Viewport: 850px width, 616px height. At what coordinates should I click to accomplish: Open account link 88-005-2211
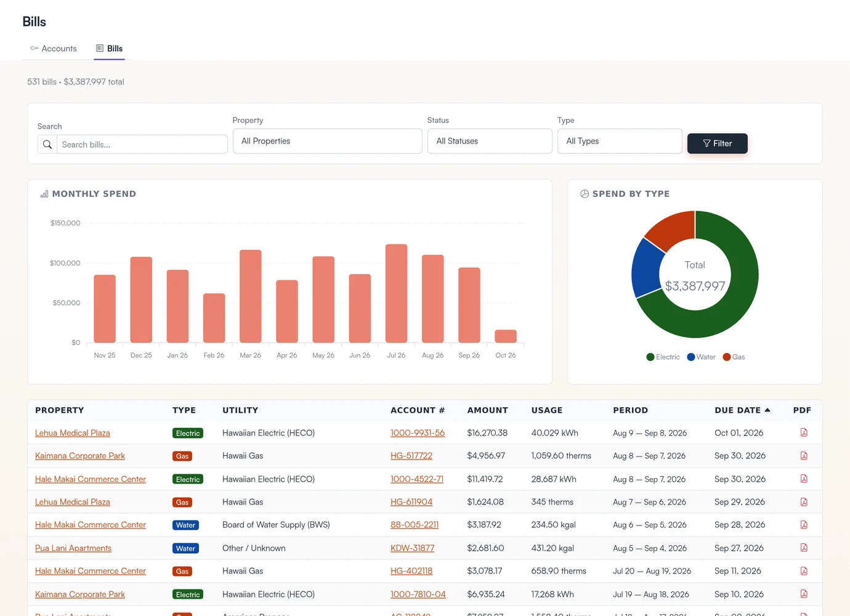(x=415, y=525)
